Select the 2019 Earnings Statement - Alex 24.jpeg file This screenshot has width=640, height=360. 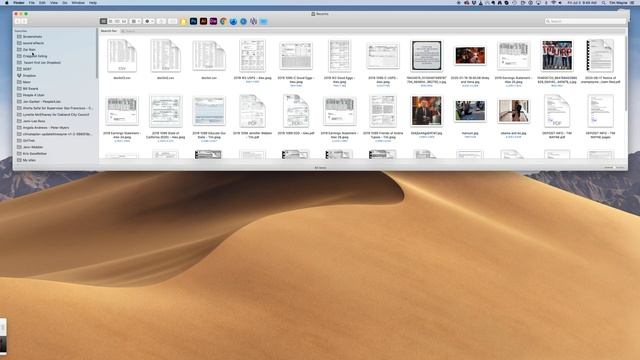tap(122, 111)
